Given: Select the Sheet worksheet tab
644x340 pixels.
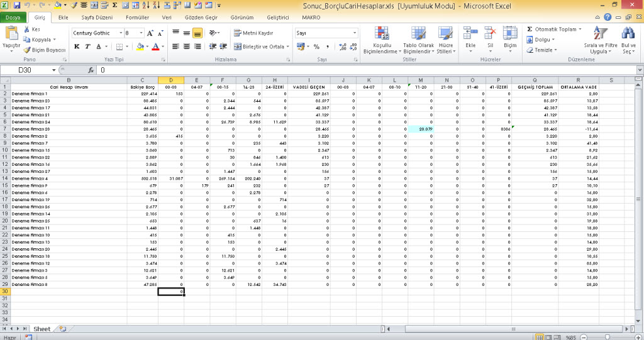Looking at the screenshot, I should (42, 329).
